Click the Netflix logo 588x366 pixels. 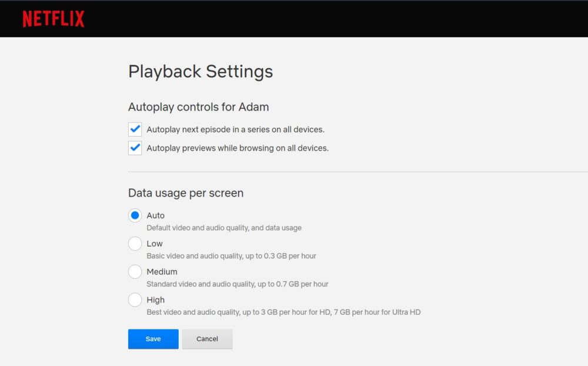(53, 18)
